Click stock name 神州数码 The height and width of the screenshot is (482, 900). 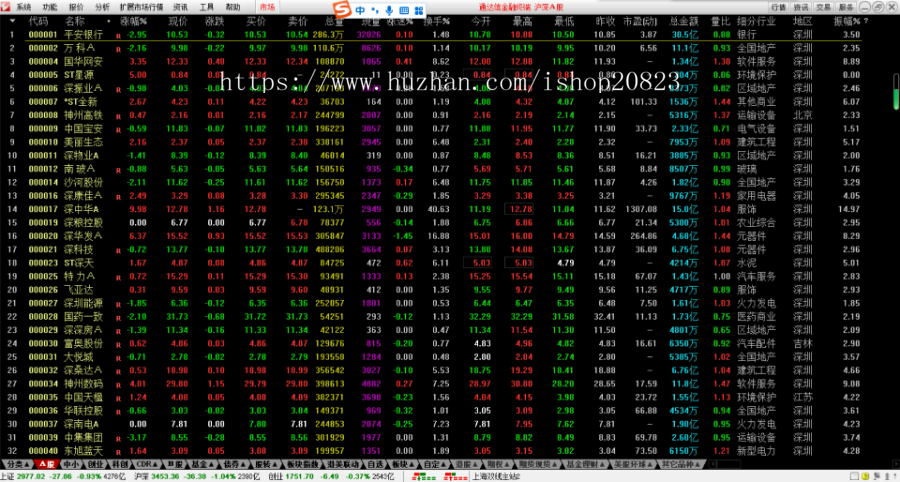[x=83, y=384]
